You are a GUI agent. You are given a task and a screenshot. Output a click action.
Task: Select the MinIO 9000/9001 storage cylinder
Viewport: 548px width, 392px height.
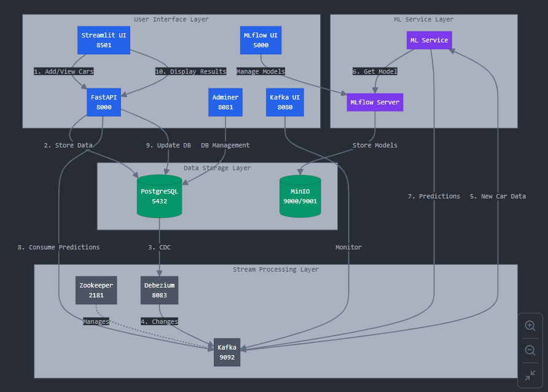(x=300, y=196)
